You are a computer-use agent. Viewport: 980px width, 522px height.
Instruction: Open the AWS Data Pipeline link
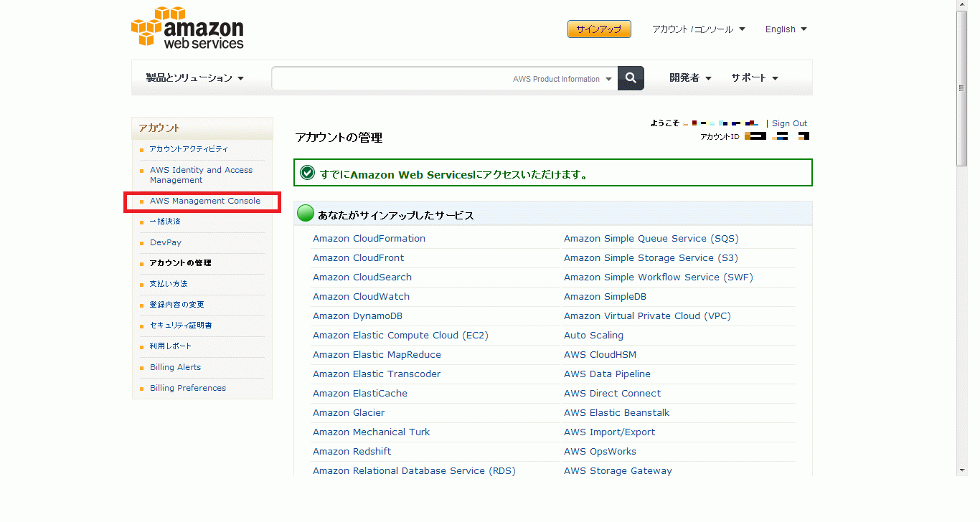click(x=608, y=374)
